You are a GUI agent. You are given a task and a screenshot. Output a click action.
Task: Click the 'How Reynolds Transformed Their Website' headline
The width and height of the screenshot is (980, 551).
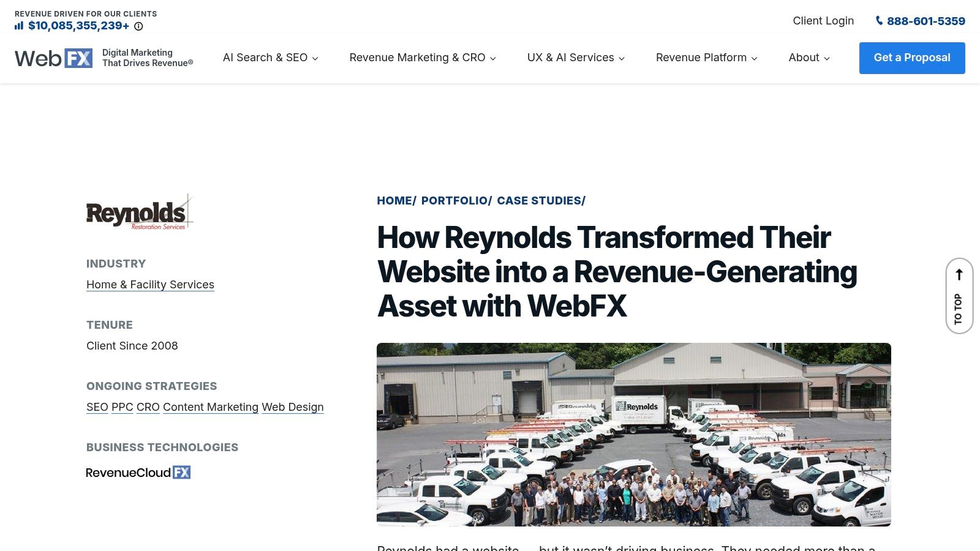[x=617, y=272]
